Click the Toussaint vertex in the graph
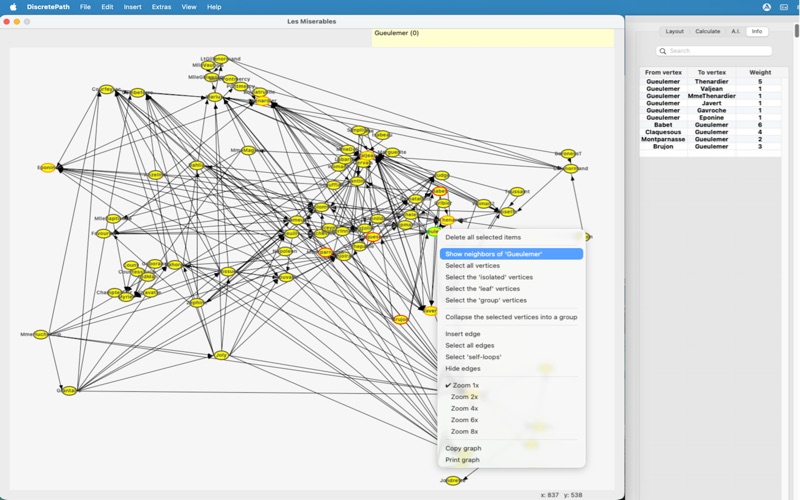The width and height of the screenshot is (800, 500). point(517,192)
